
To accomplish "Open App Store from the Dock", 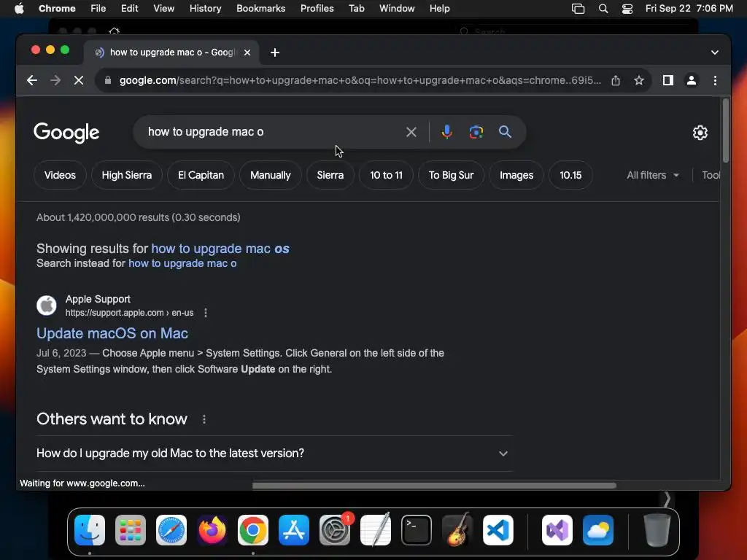I will click(294, 530).
